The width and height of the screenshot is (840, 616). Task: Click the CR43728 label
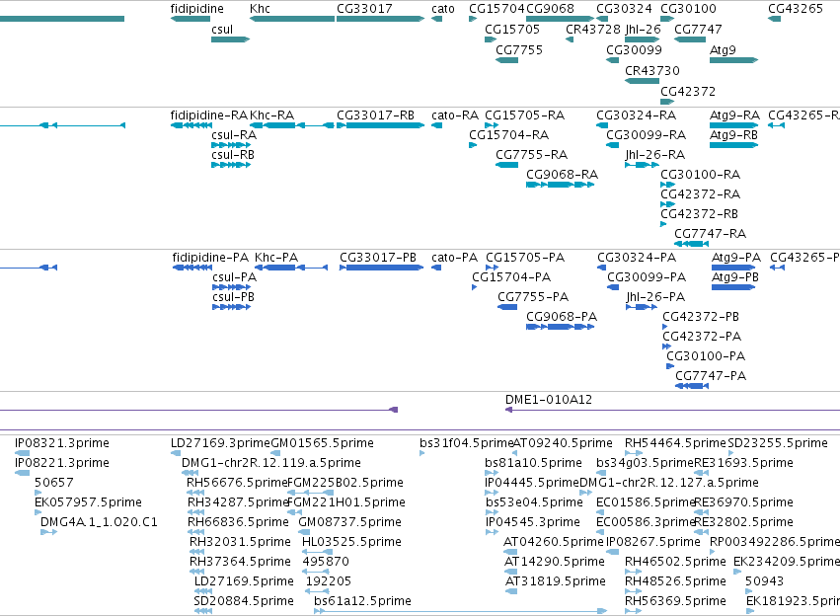coord(593,29)
